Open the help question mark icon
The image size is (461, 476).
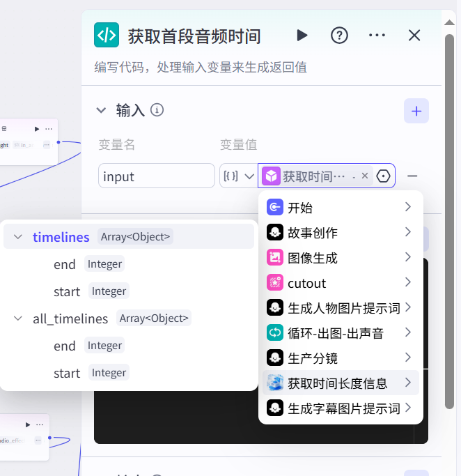pos(339,36)
